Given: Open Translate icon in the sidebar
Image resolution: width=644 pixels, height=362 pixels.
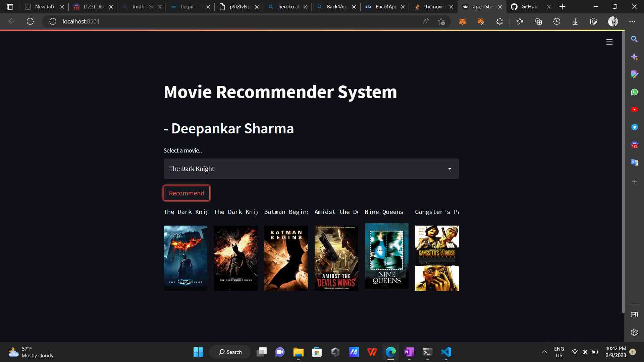Looking at the screenshot, I should pyautogui.click(x=634, y=162).
